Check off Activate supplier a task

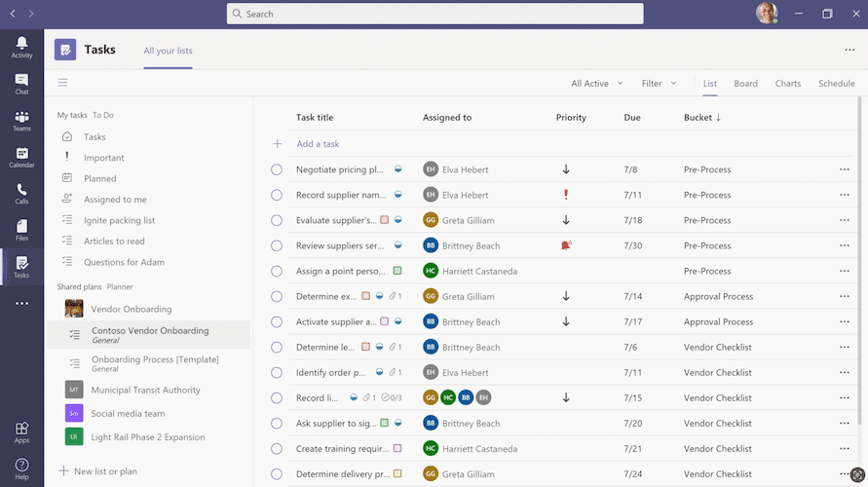click(x=277, y=321)
